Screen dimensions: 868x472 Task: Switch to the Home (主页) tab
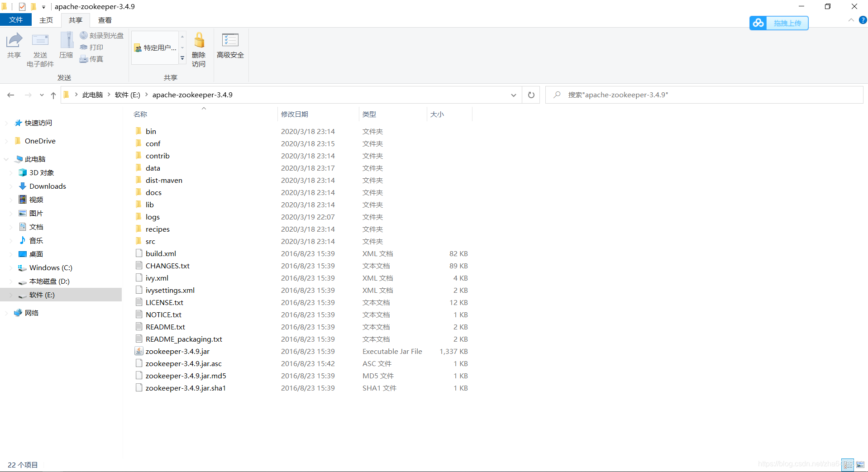point(46,20)
